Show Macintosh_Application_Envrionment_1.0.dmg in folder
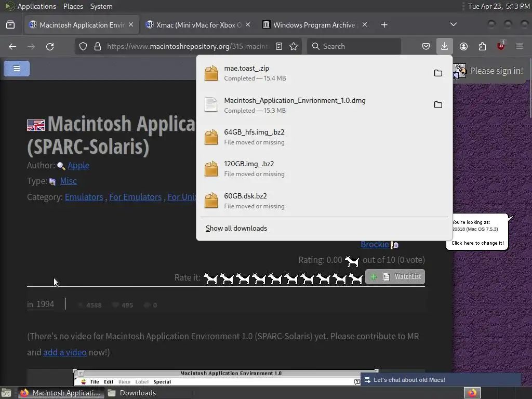 click(438, 105)
